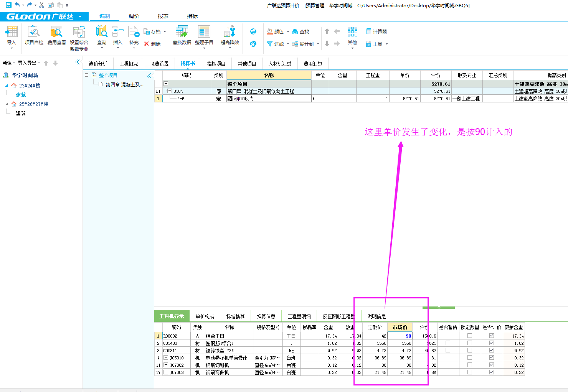Click the round 模 icon
The width and height of the screenshot is (568, 392).
(253, 31)
